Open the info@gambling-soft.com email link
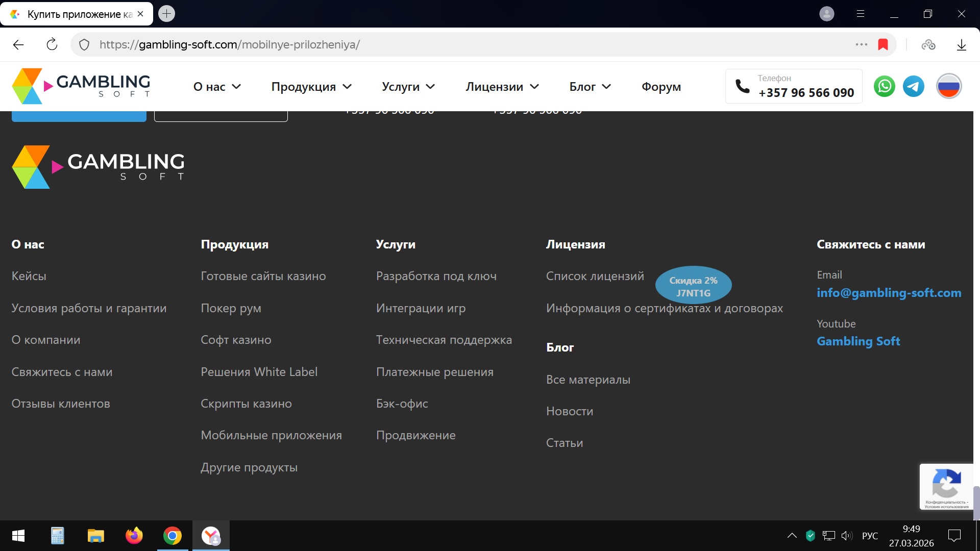 tap(889, 293)
